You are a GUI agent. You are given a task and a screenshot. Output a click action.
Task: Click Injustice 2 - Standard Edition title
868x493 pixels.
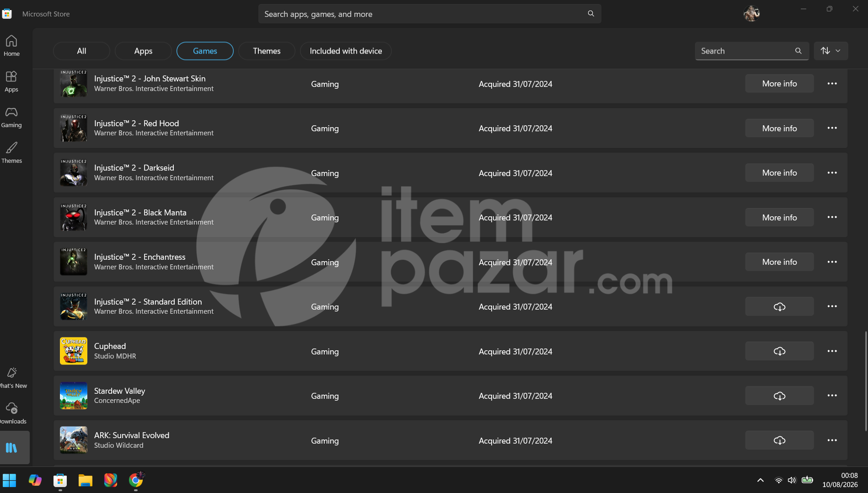(x=148, y=302)
